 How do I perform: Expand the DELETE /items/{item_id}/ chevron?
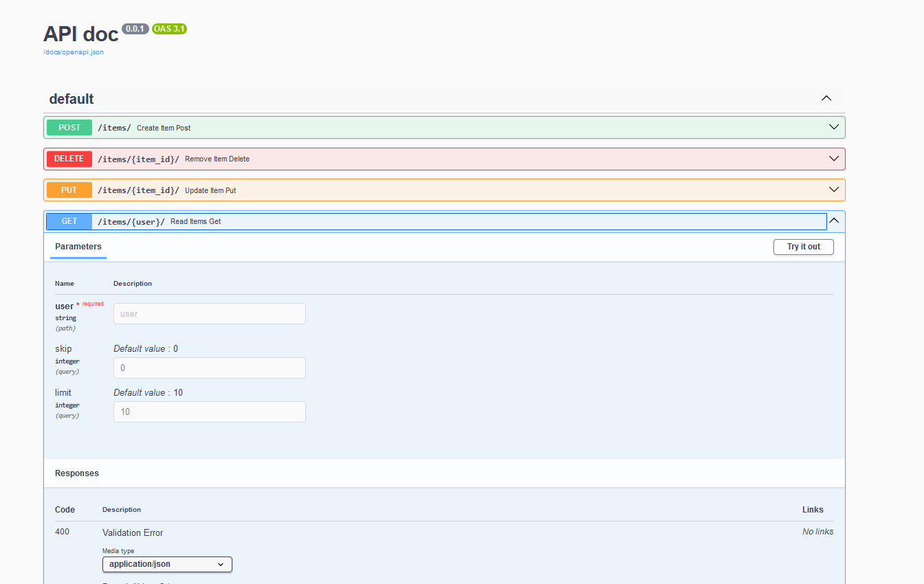pos(834,159)
